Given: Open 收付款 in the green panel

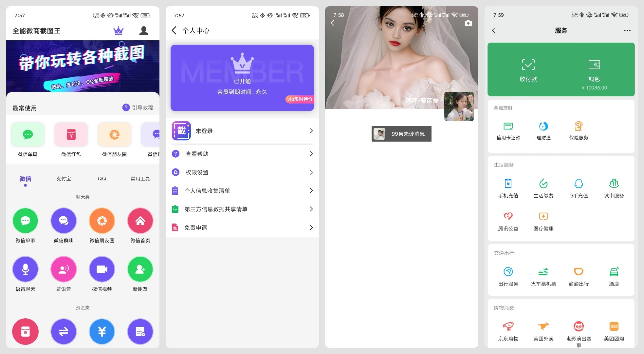Looking at the screenshot, I should click(x=528, y=70).
